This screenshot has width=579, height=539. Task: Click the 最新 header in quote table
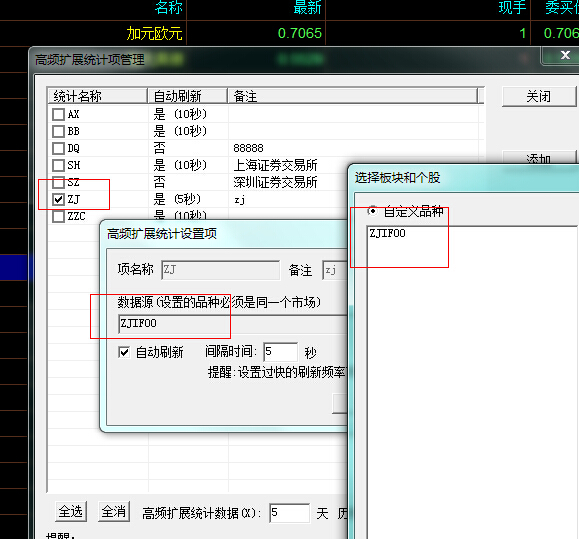[307, 7]
